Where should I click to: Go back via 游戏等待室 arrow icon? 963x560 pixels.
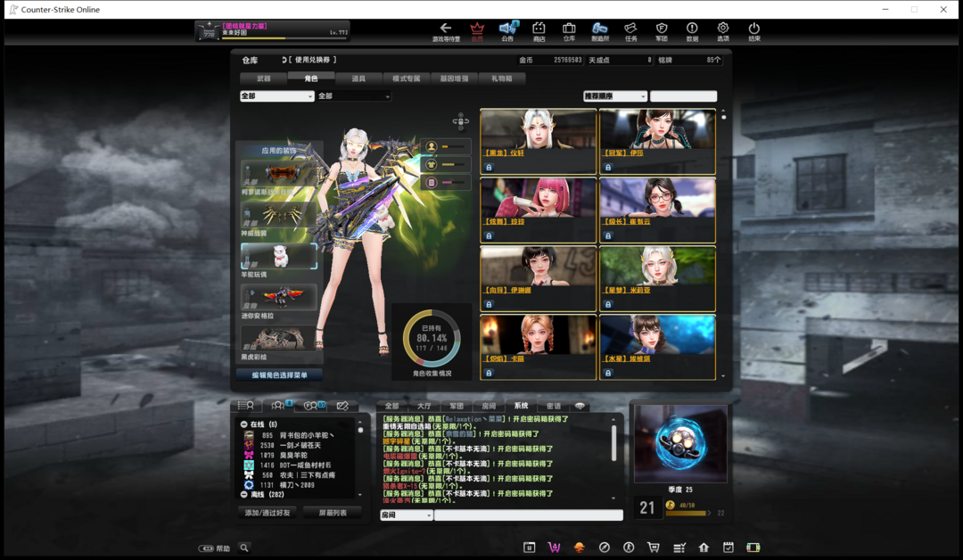point(446,31)
